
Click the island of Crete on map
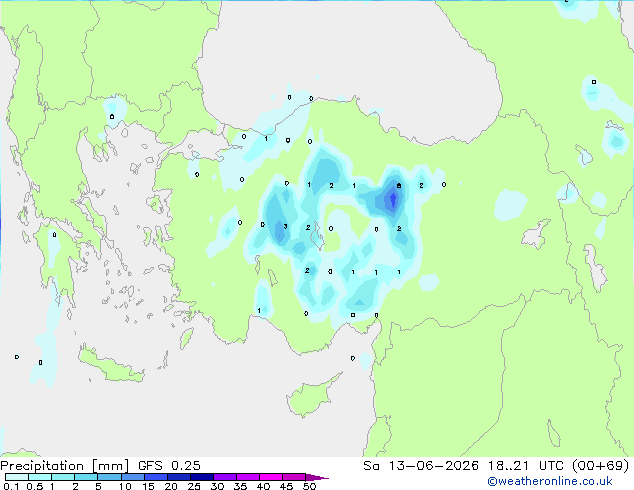pos(110,366)
